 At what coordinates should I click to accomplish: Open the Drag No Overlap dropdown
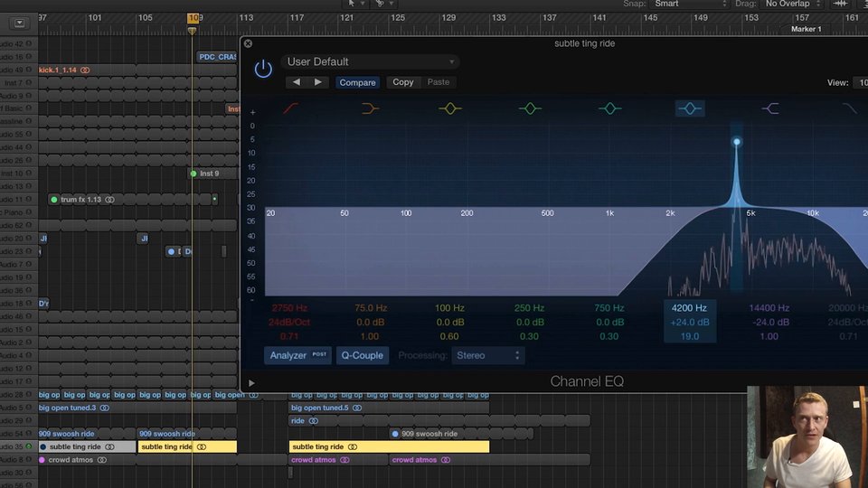(x=792, y=4)
